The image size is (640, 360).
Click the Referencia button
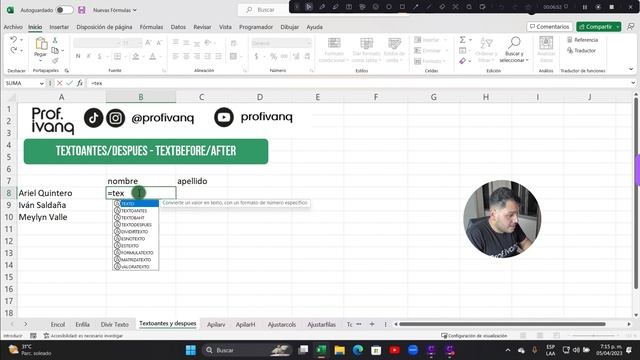(x=582, y=40)
